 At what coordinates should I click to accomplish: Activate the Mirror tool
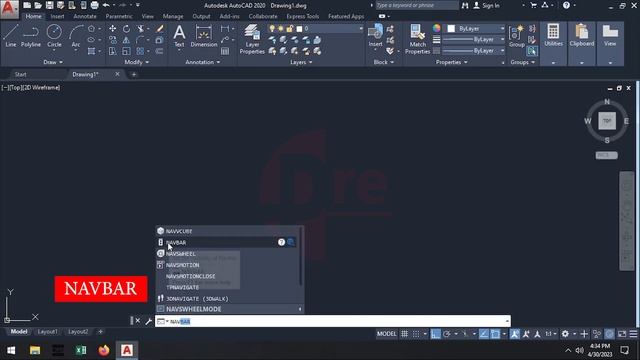pos(127,40)
